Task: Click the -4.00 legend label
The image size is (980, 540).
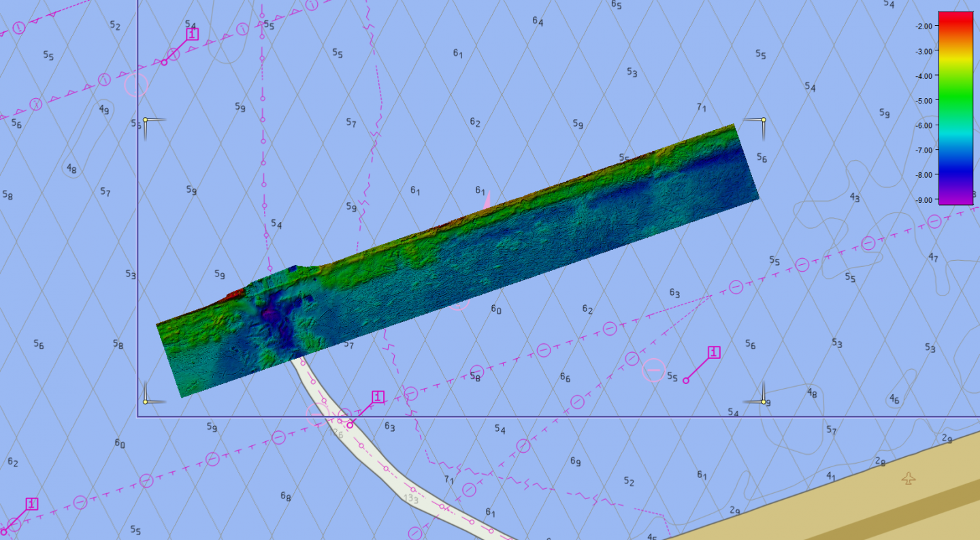Action: click(924, 76)
